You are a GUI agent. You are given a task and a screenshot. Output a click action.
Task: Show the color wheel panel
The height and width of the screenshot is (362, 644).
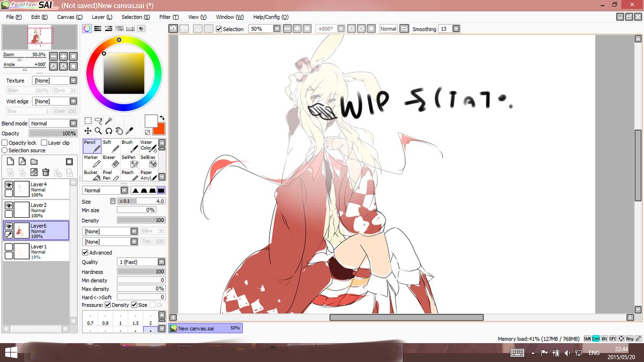(x=86, y=29)
